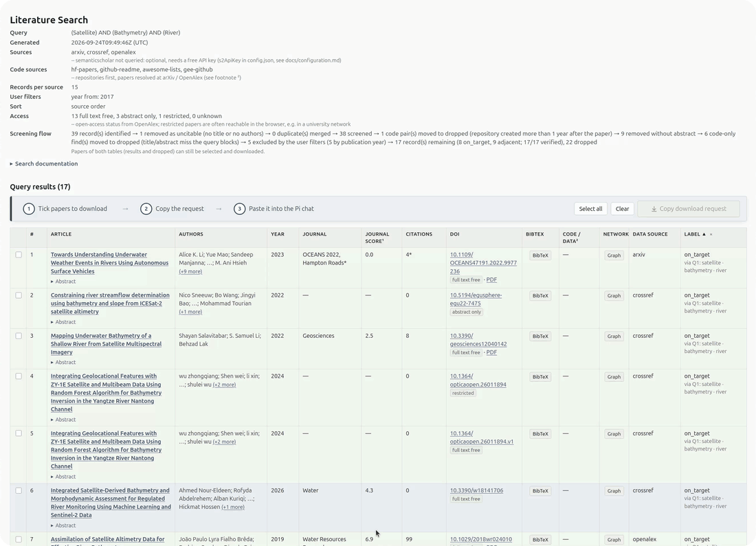Open DOI 10.5194/egusphere-egu22-7475

click(476, 299)
